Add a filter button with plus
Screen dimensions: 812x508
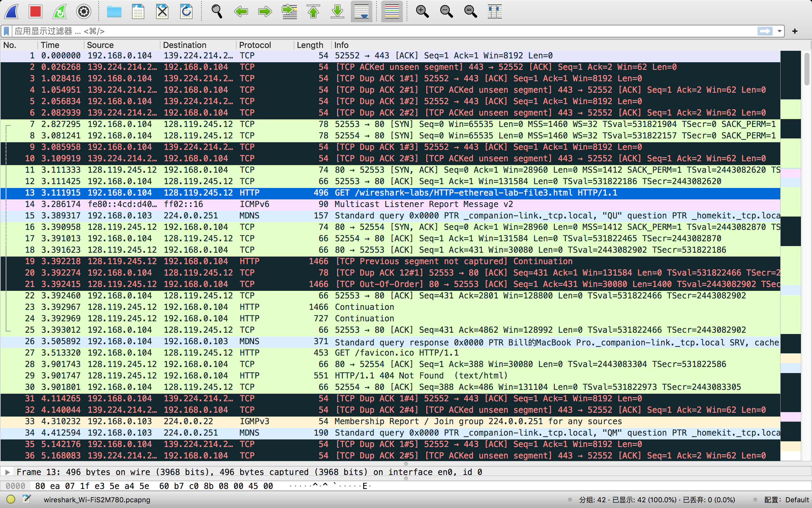click(795, 31)
